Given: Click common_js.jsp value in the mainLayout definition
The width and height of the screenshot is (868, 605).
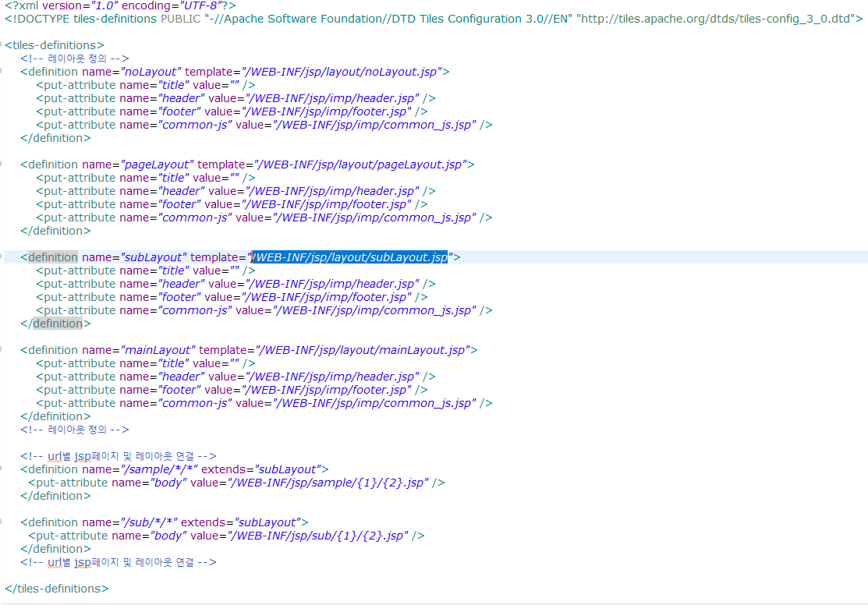Looking at the screenshot, I should (375, 404).
